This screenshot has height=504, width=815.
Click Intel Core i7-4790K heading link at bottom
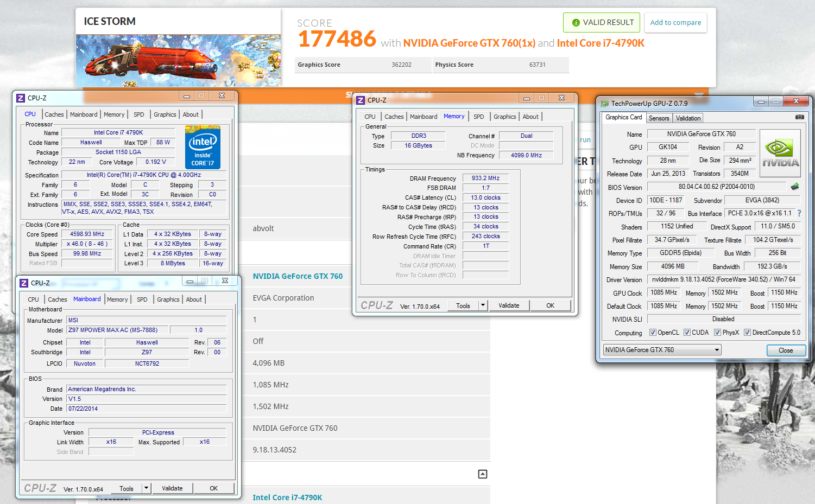coord(287,497)
